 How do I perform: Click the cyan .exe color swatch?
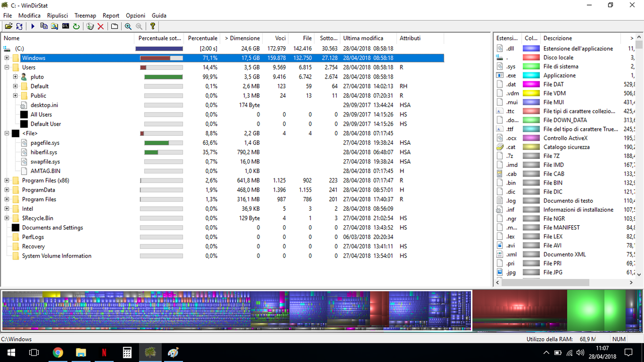point(531,75)
